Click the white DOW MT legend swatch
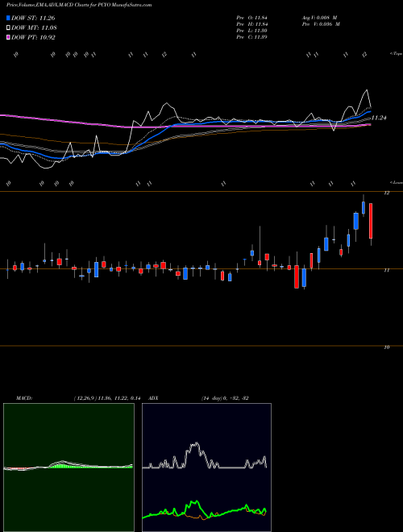This screenshot has height=532, width=403. point(8,28)
